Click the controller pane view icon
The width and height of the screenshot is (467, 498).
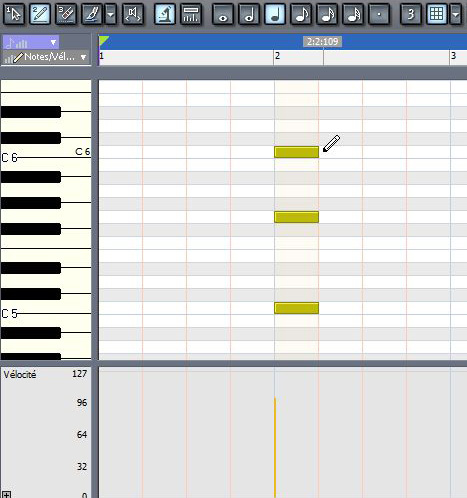coord(191,14)
